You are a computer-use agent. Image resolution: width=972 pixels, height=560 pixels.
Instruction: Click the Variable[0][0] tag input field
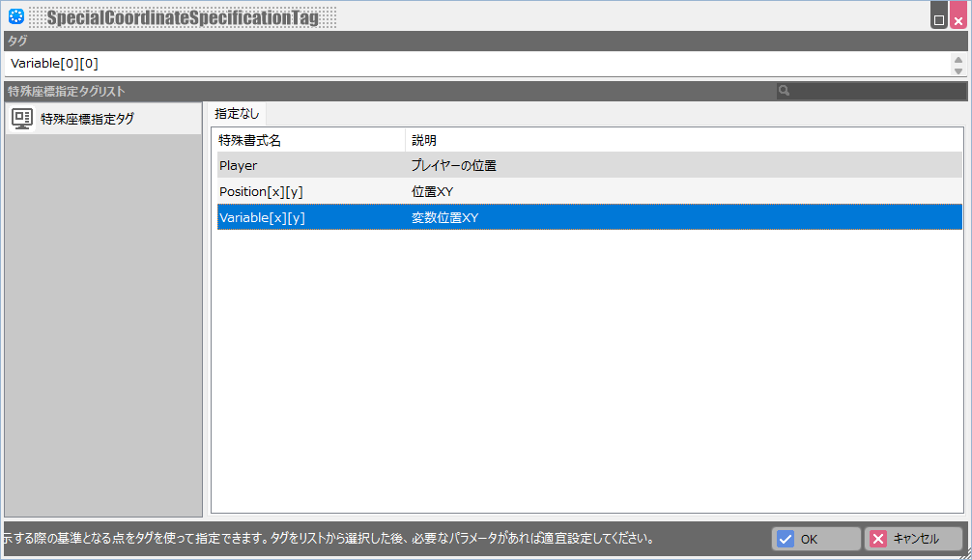(x=473, y=64)
